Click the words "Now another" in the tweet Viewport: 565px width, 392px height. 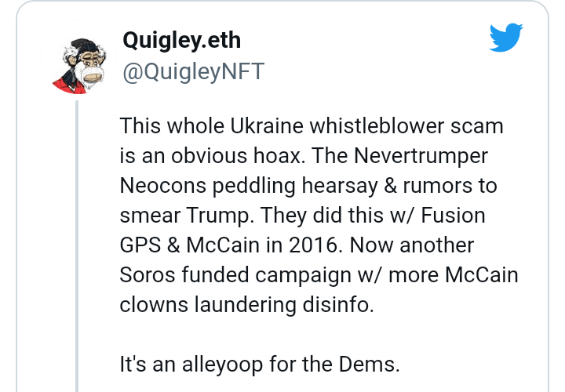(x=412, y=245)
